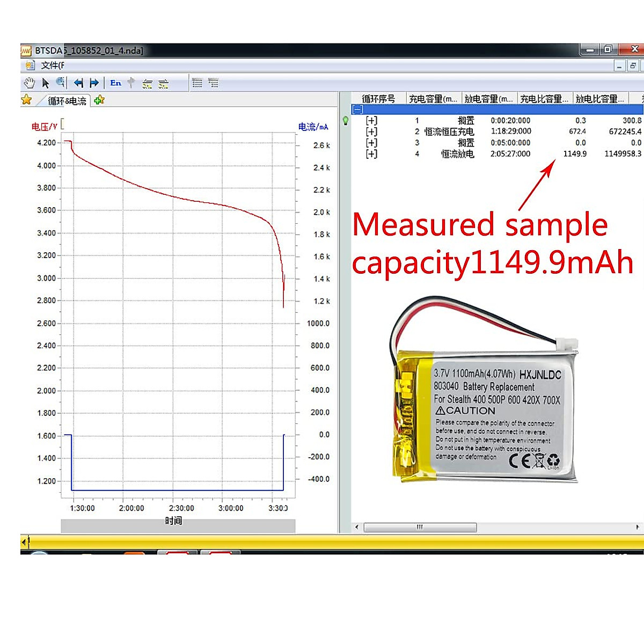Click the 充电容量 column header
The width and height of the screenshot is (644, 644).
[x=433, y=99]
